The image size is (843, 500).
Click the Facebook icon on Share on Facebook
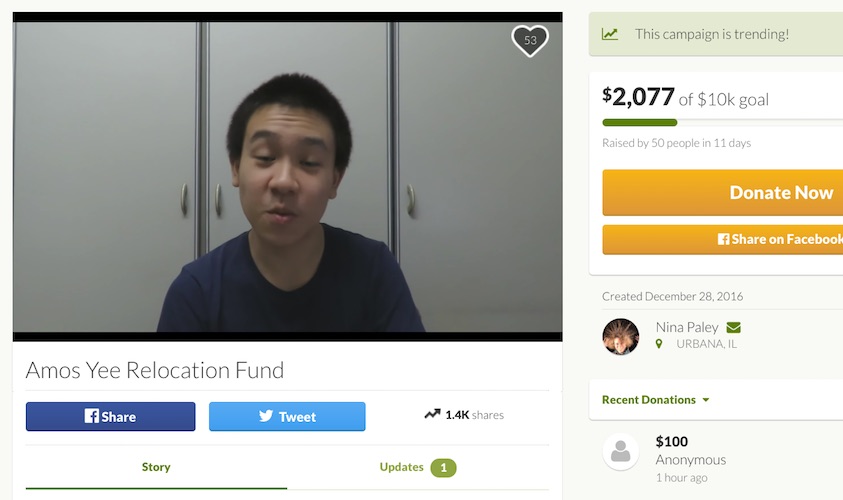(x=723, y=239)
